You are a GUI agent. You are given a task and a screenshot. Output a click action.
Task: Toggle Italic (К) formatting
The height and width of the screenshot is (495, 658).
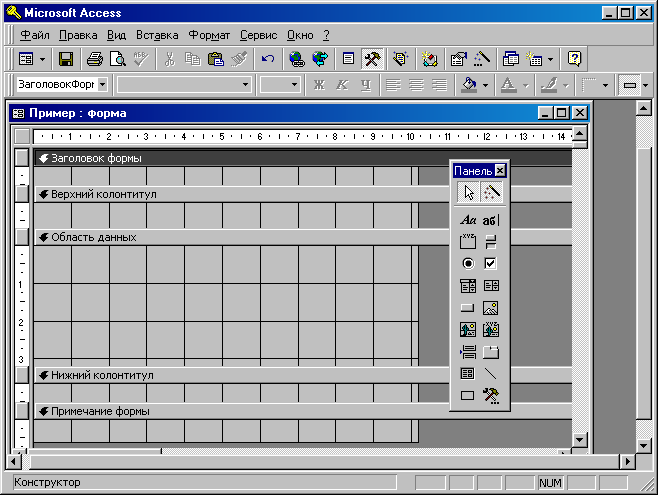[x=342, y=85]
